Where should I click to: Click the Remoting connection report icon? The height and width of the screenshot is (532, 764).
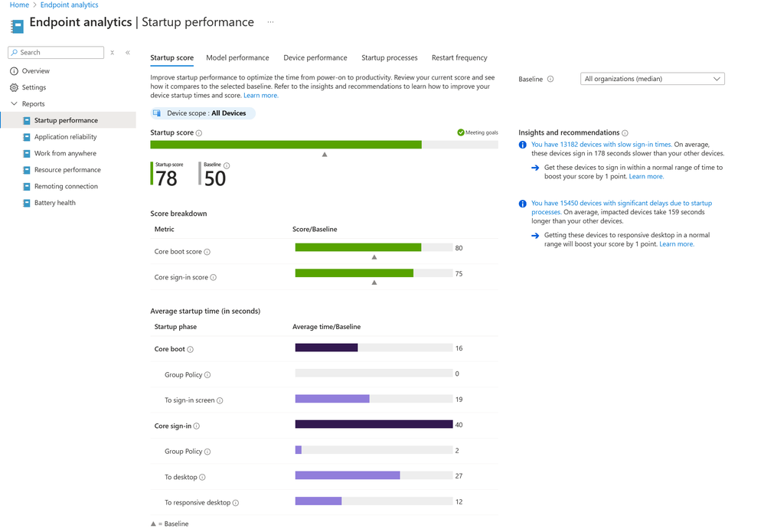click(27, 187)
